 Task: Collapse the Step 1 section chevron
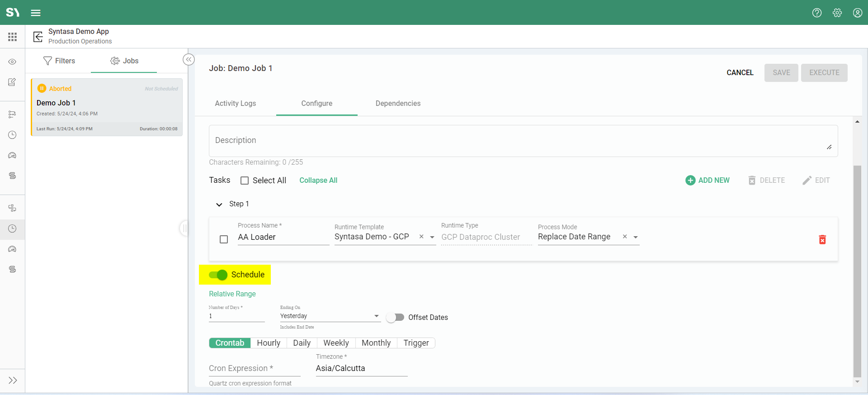219,205
